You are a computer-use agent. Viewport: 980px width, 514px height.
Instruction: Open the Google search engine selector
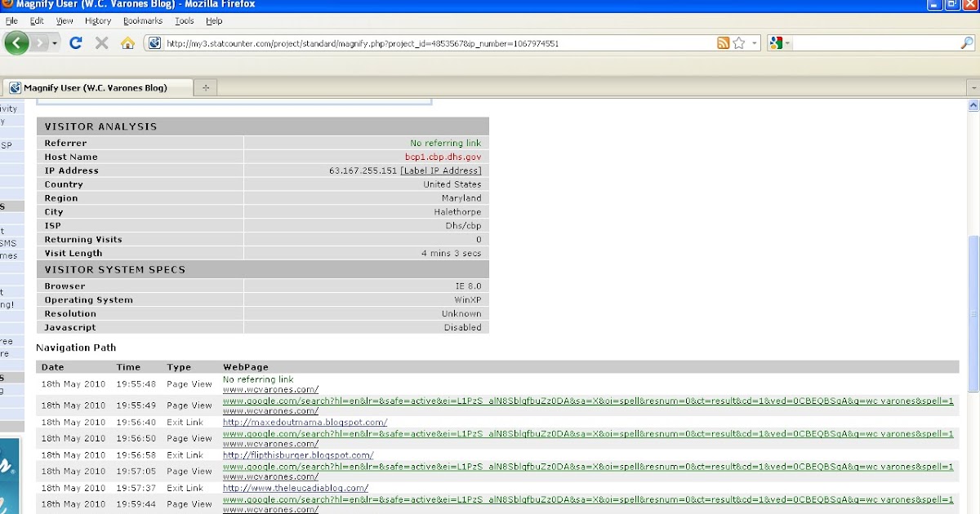(x=780, y=43)
